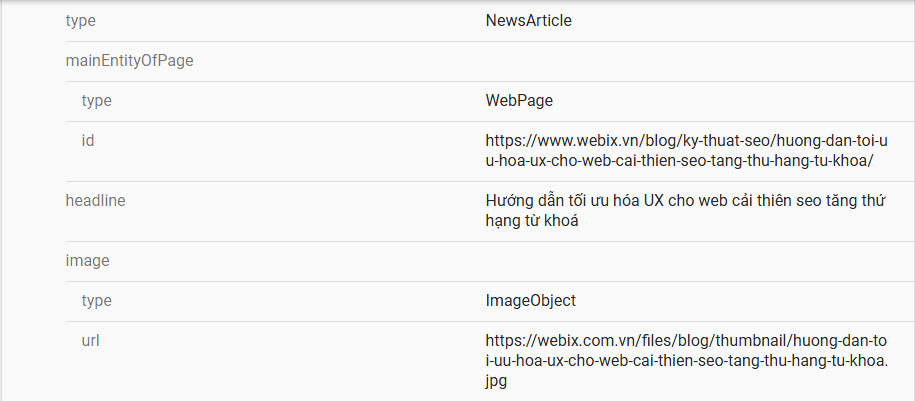Click the empty value cell beside mainEntityOfPage

(680, 60)
